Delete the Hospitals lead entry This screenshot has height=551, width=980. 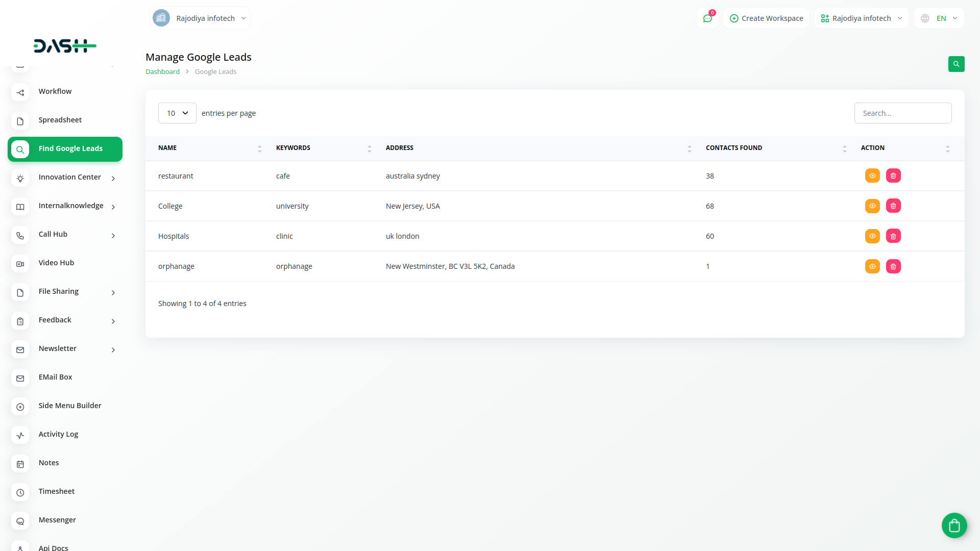tap(893, 236)
